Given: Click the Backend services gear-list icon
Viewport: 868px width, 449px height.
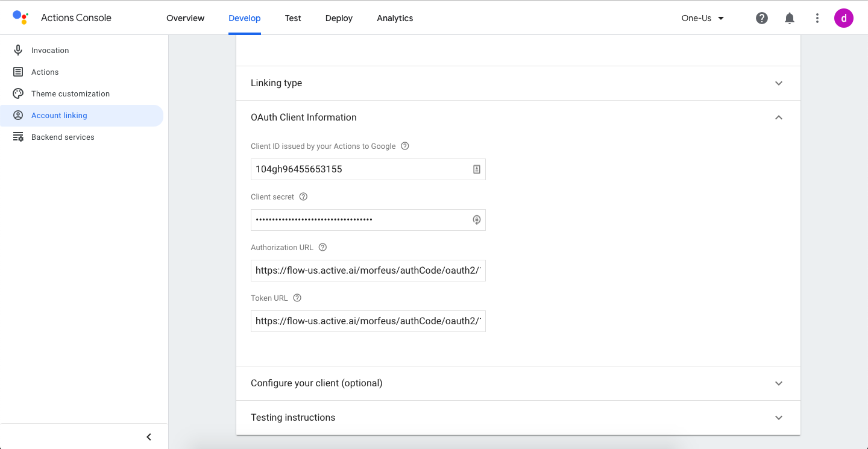Looking at the screenshot, I should tap(18, 137).
